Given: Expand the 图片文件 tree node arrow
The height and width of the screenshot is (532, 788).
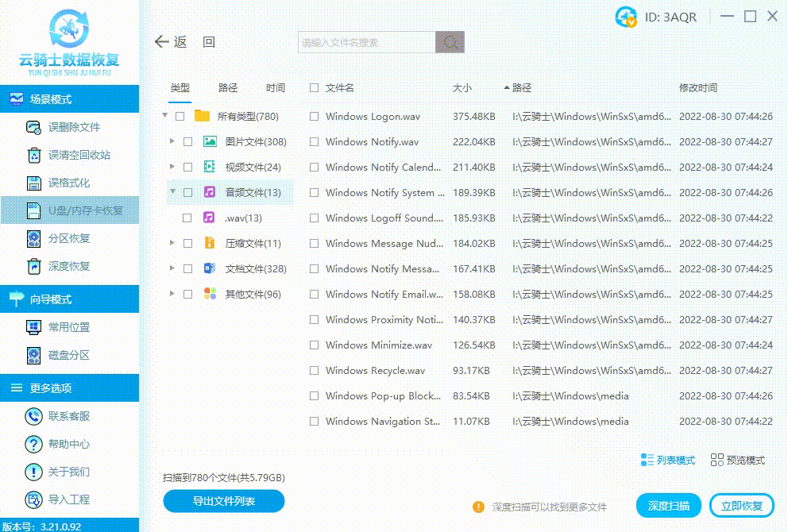Looking at the screenshot, I should [x=172, y=141].
